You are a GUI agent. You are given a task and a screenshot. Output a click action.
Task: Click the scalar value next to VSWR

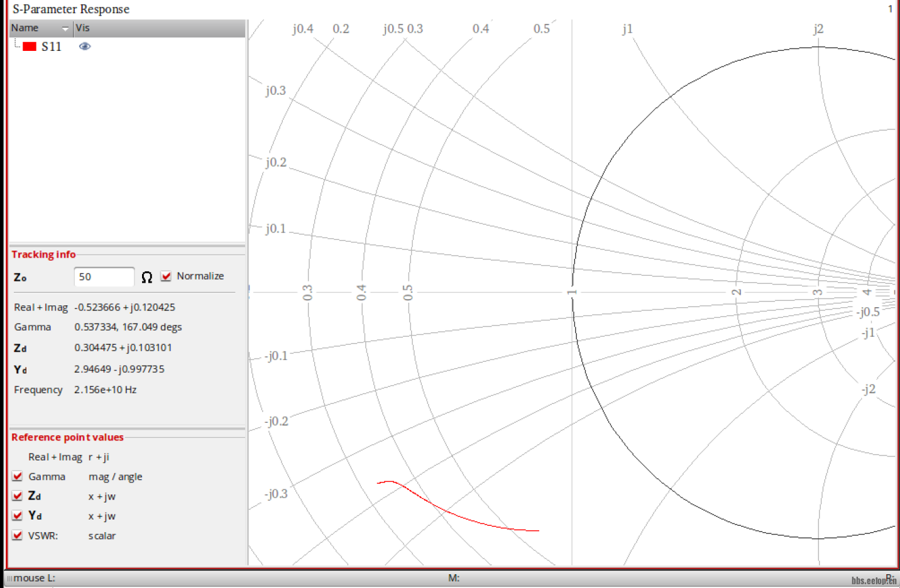tap(102, 536)
